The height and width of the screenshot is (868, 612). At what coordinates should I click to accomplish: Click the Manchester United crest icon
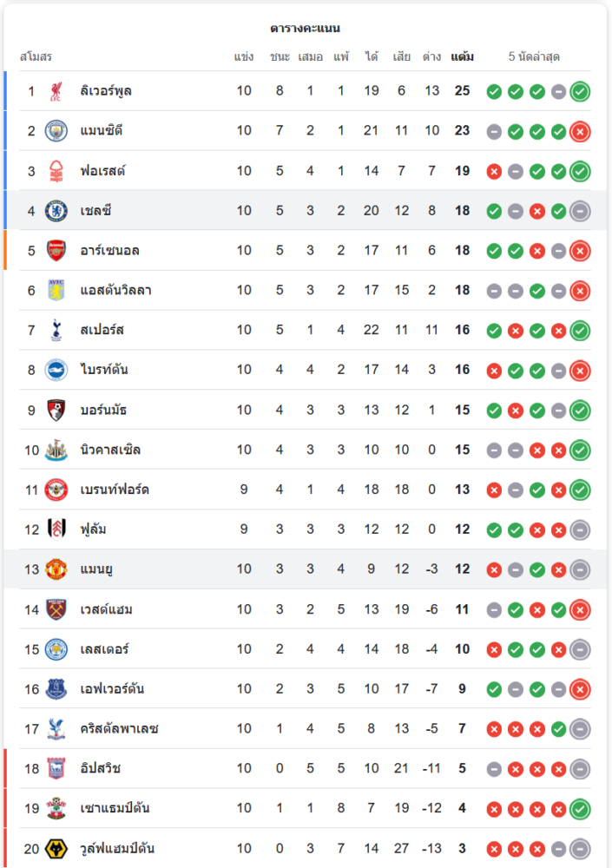(56, 569)
